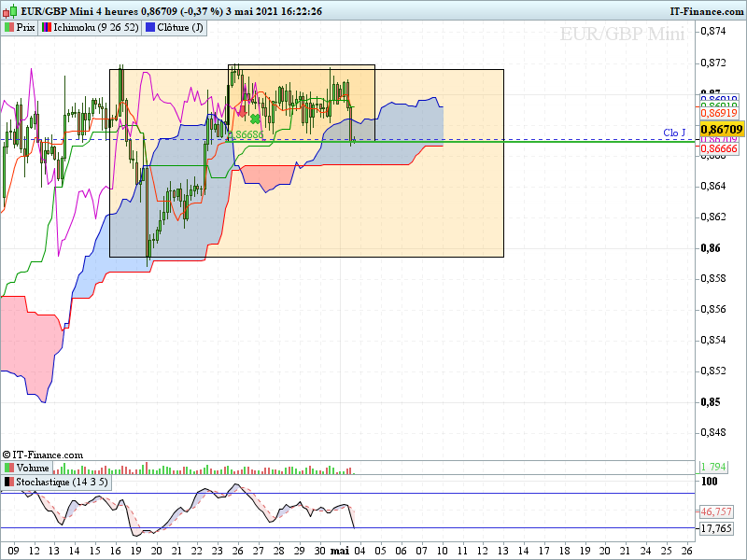Click the Volume indicator color icon
Screen dimensions: 747x560
pos(9,468)
